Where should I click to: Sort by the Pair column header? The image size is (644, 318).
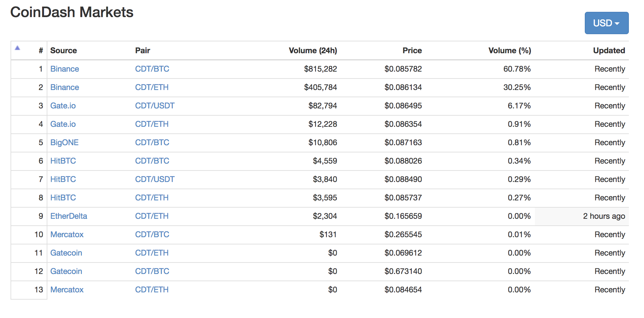pyautogui.click(x=142, y=51)
